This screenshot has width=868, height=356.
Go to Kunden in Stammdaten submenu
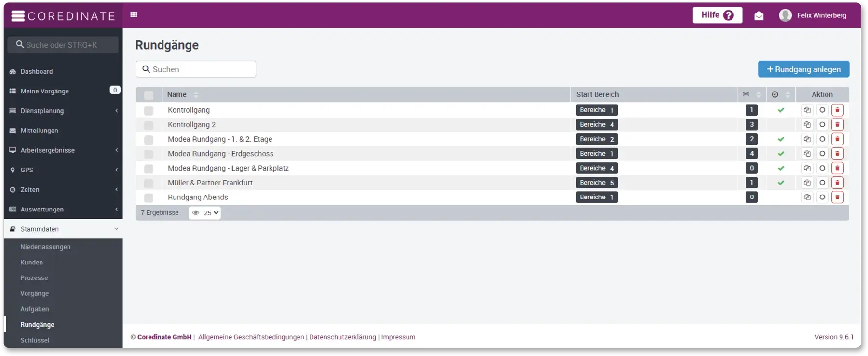(x=32, y=263)
